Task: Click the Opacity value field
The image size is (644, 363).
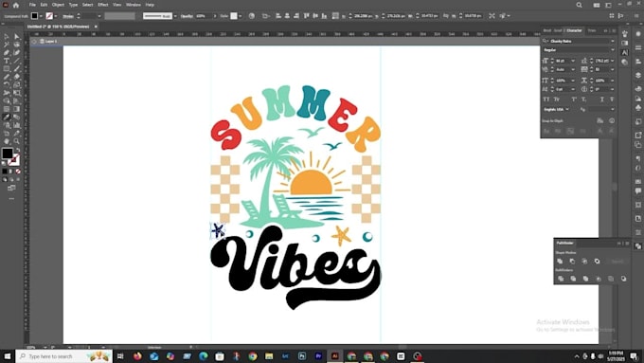Action: coord(203,16)
